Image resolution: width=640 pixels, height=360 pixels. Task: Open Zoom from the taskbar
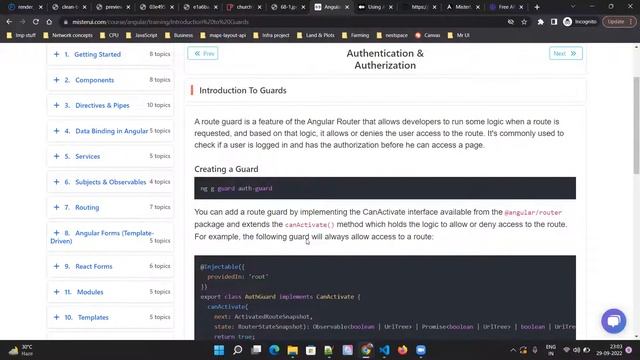pyautogui.click(x=421, y=350)
